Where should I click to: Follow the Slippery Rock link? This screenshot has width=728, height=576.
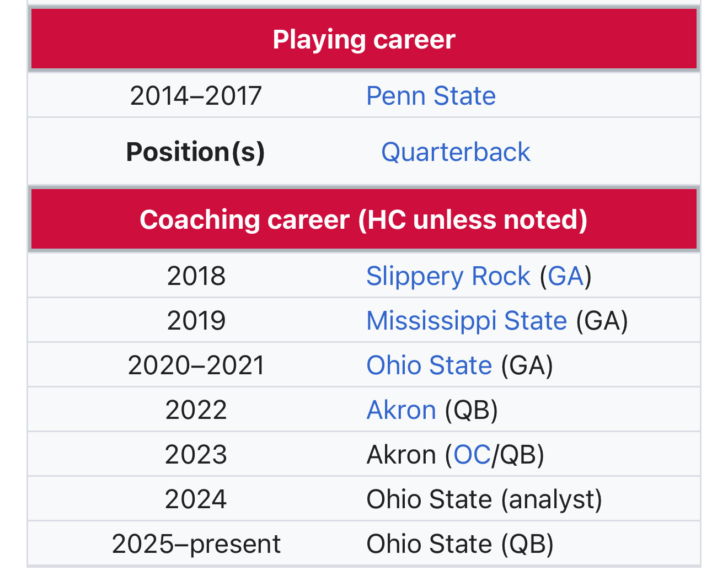pos(448,276)
